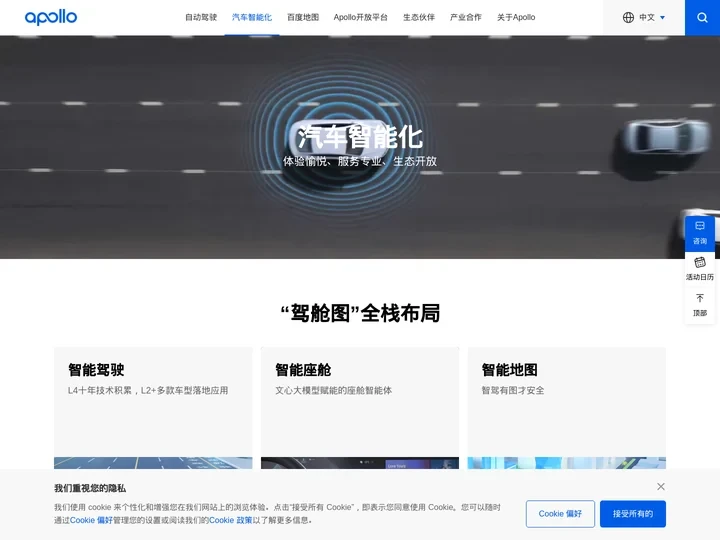Click the 体验愉悦、服务专业、生态开放 subtitle
Screen dimensions: 720x540
[x=360, y=161]
